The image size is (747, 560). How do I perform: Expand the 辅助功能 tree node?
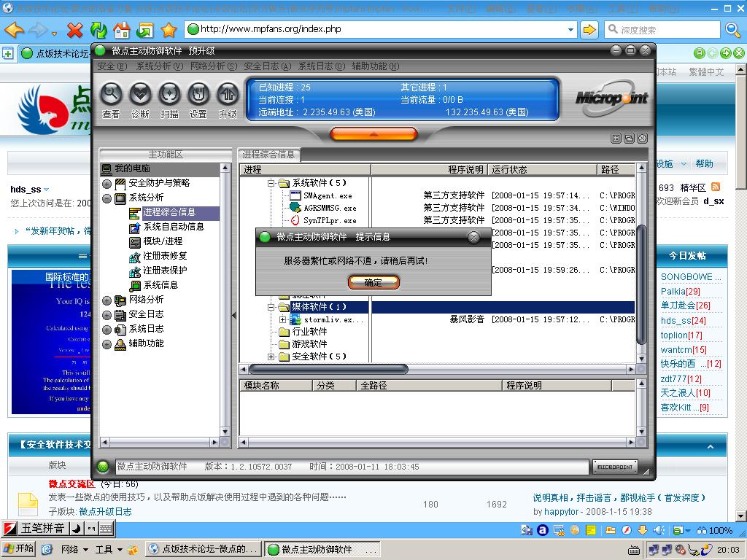click(x=107, y=344)
